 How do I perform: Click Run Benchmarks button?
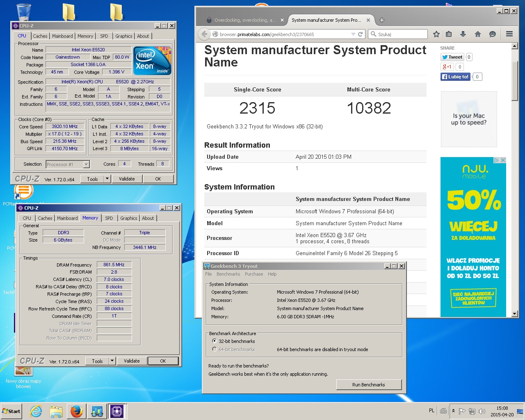click(368, 385)
